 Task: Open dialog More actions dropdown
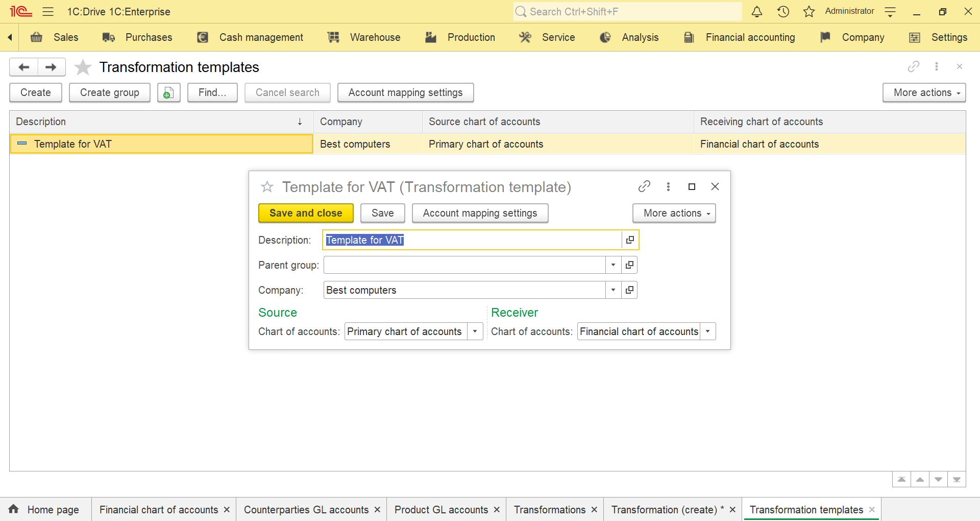(674, 213)
